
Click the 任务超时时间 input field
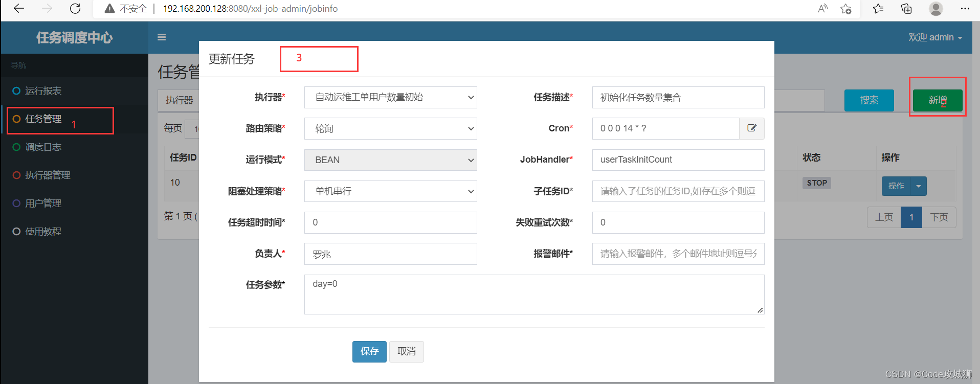[x=391, y=222]
